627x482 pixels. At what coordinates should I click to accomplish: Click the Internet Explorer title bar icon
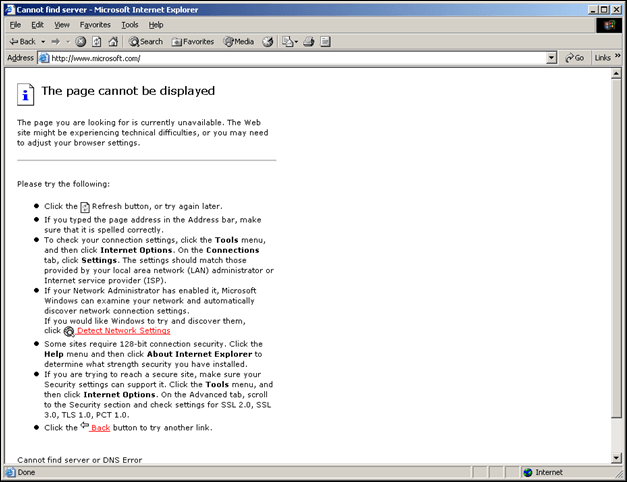coord(10,10)
